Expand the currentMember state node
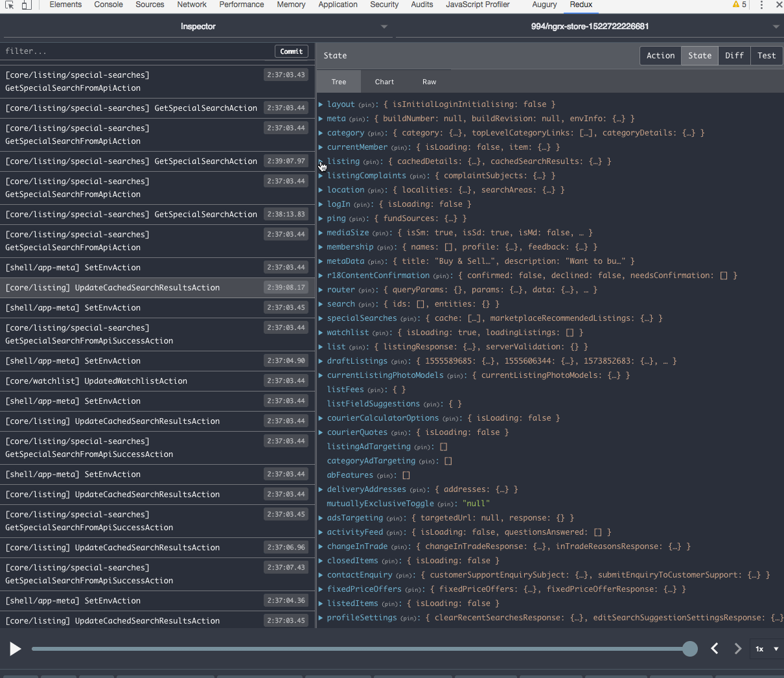The width and height of the screenshot is (784, 678). [x=321, y=147]
